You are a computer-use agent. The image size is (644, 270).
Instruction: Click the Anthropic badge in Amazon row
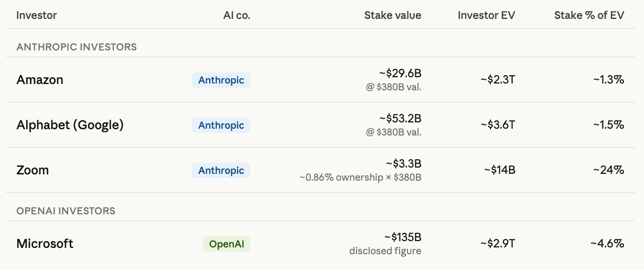click(x=221, y=80)
